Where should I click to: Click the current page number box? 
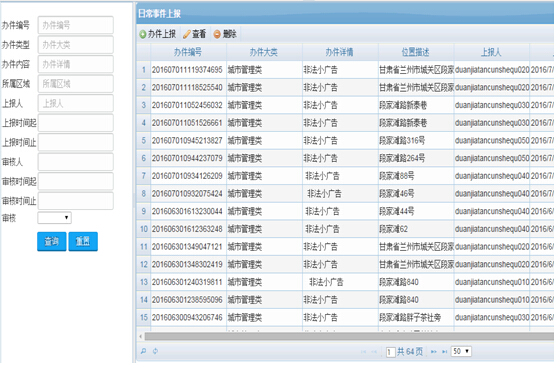pos(390,352)
